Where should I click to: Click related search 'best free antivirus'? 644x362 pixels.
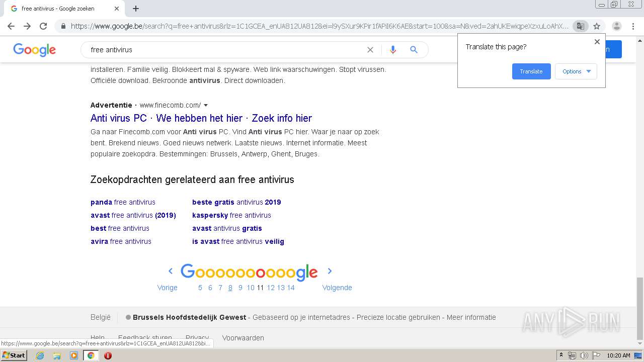coord(120,228)
